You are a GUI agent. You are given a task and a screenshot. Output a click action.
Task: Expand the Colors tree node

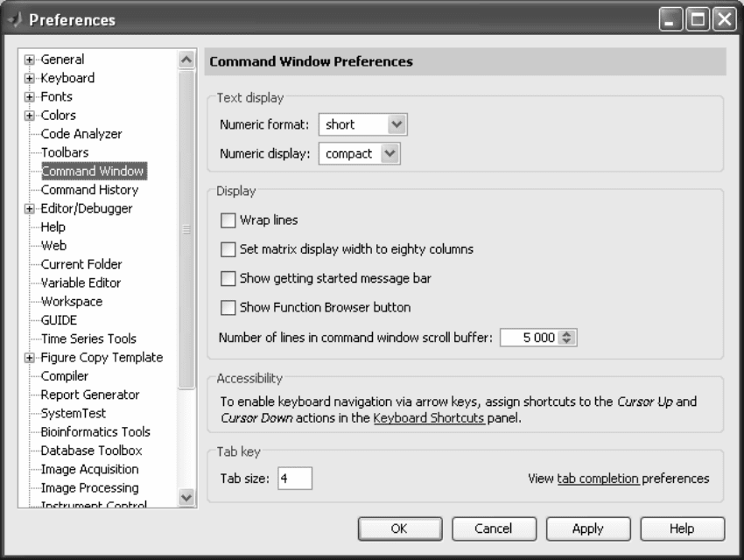pos(30,115)
